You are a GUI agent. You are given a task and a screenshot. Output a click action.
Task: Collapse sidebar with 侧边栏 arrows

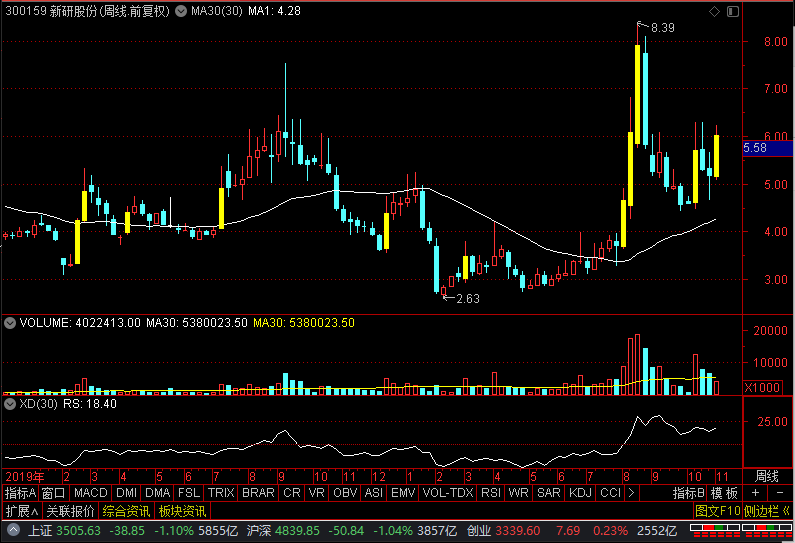click(x=767, y=511)
